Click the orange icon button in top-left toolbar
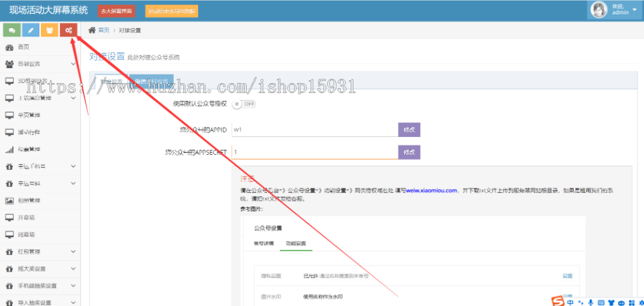This screenshot has height=306, width=644. (x=49, y=30)
